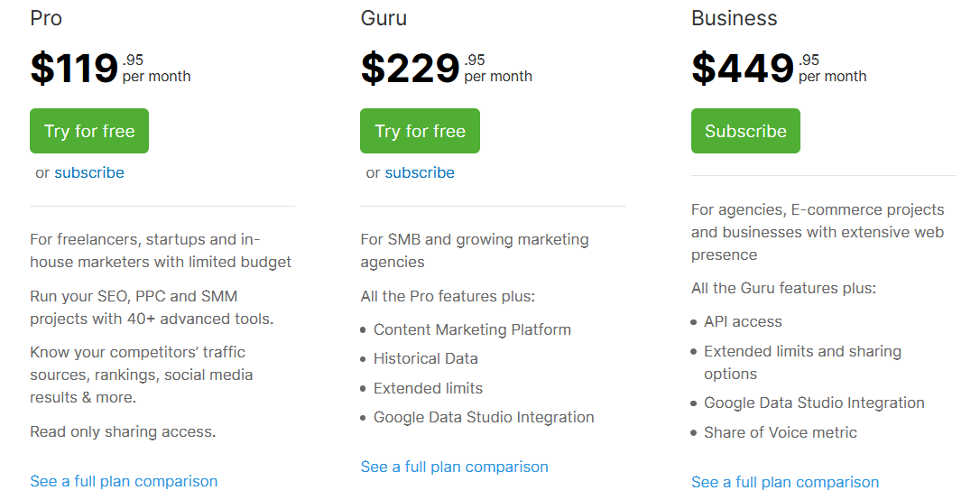Viewport: 980px width, 500px height.
Task: Click the Share of Voice metric bullet
Action: [x=780, y=432]
